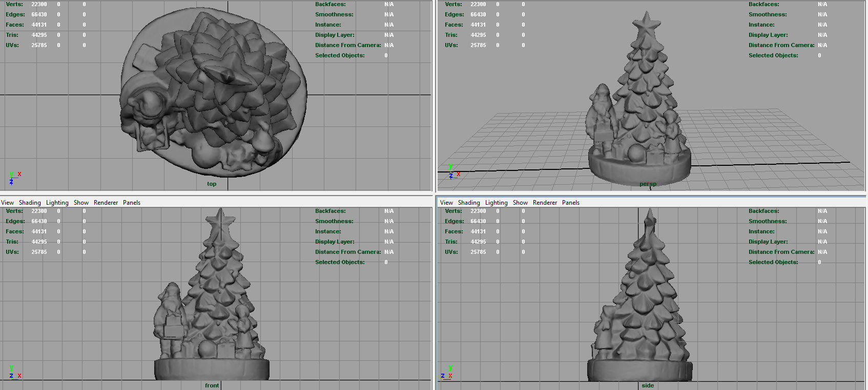The width and height of the screenshot is (868, 390).
Task: Open the Renderer menu of the front panel
Action: coord(106,203)
